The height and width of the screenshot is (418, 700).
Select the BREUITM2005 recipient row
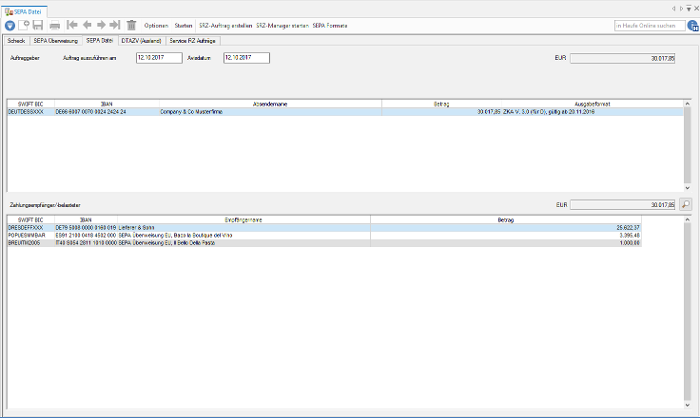[324, 243]
